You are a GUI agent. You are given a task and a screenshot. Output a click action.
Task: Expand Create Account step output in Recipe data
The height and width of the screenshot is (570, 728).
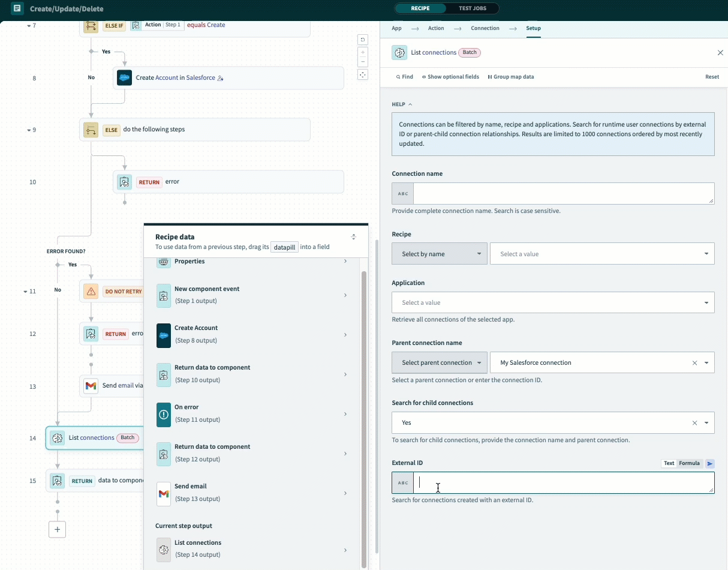pos(345,334)
